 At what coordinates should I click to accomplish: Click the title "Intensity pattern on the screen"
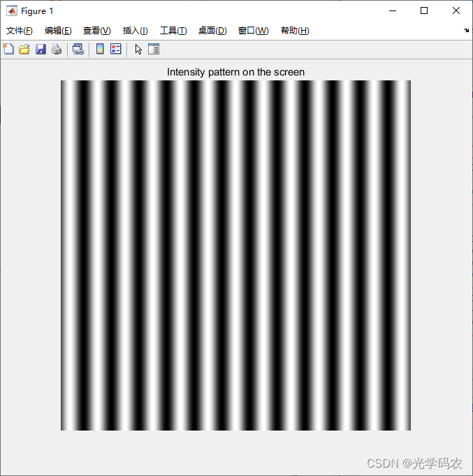tap(235, 72)
